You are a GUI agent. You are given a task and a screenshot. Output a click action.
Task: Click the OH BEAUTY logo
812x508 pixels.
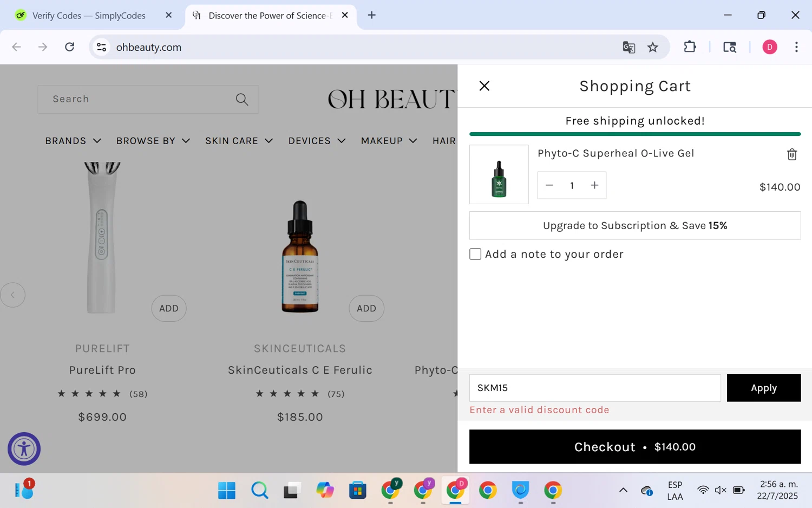click(392, 99)
